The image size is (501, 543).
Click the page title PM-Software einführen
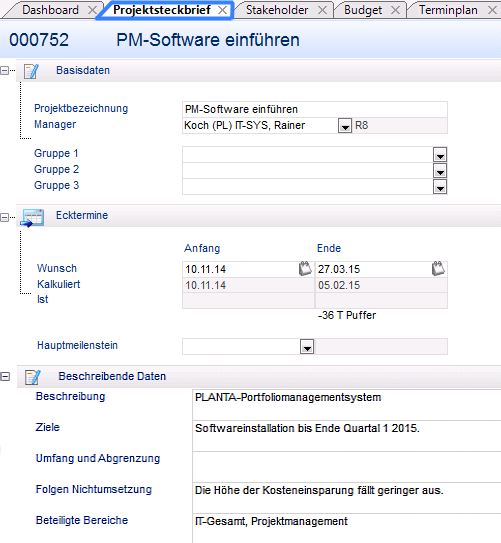(x=208, y=40)
